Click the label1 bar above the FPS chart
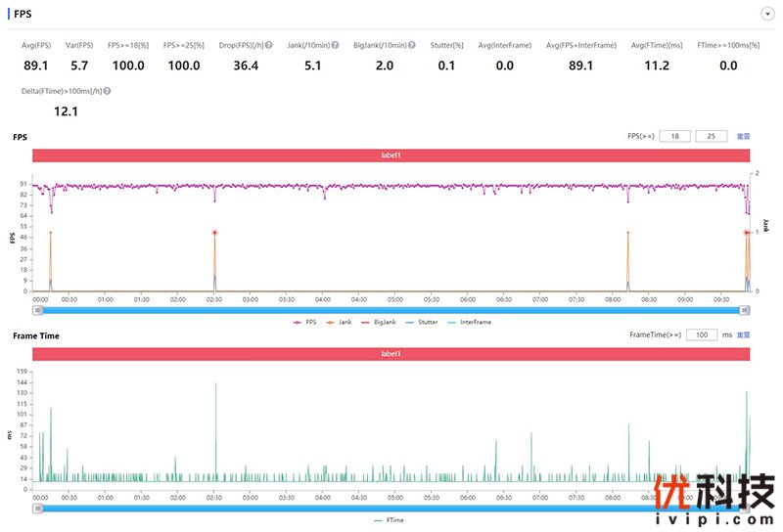Viewport: 783px width, 532px height. (x=391, y=155)
